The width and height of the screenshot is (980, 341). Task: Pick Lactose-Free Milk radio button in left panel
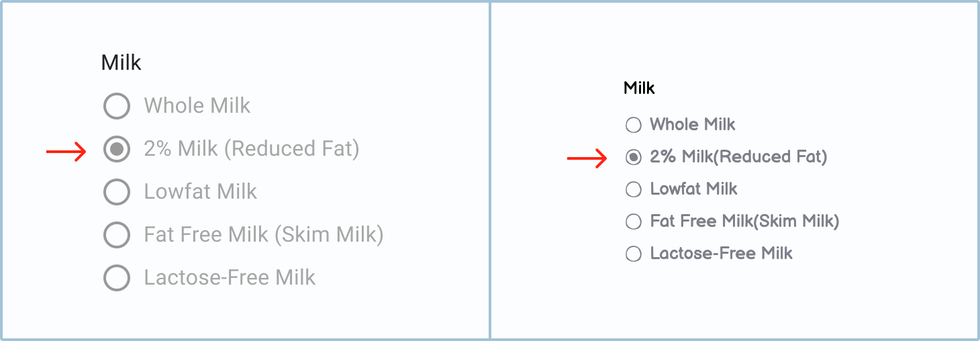(x=117, y=278)
